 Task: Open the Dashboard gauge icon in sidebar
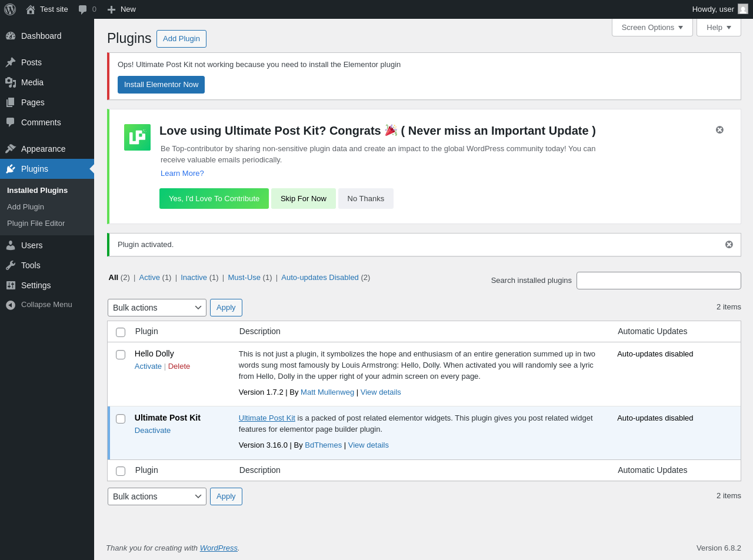coord(11,36)
